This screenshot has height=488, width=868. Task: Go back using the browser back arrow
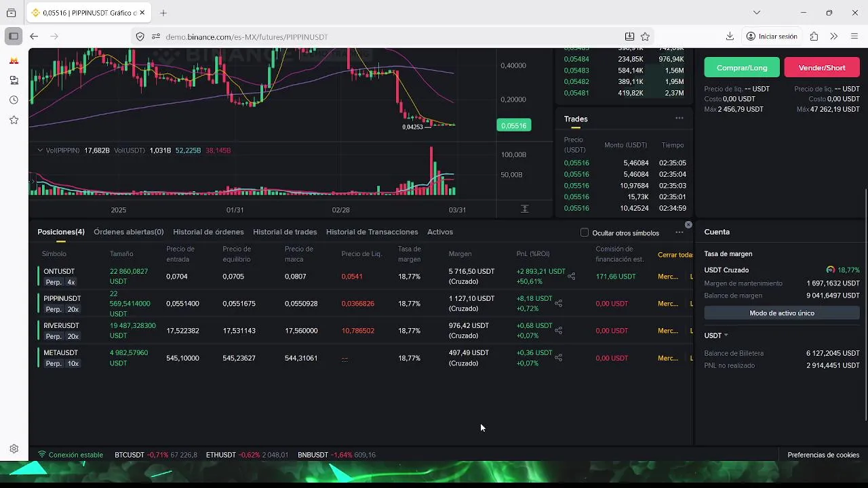34,37
